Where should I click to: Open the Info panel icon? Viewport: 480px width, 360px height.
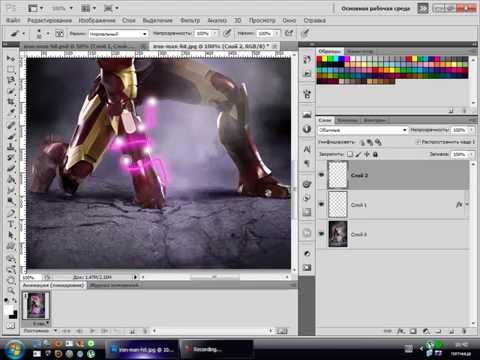307,129
